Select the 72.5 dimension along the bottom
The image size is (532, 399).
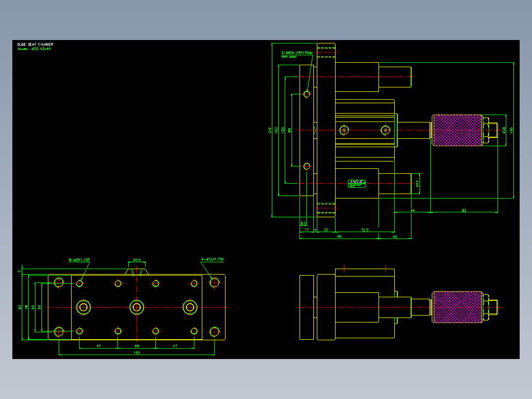tap(365, 230)
